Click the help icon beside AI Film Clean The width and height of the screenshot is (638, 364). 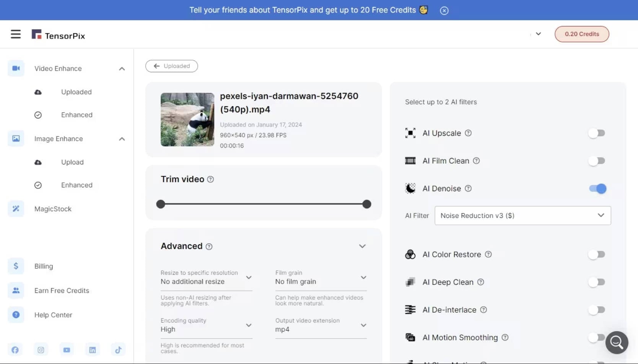tap(476, 161)
